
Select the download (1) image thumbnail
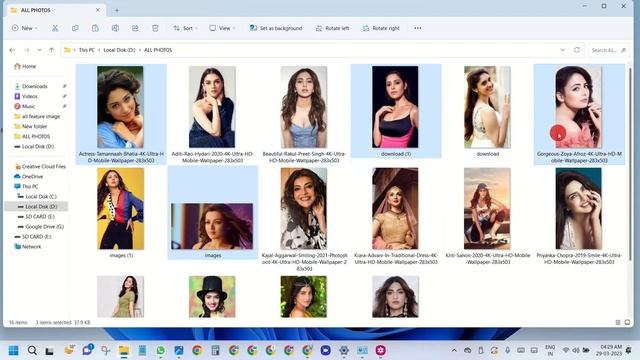coord(395,107)
